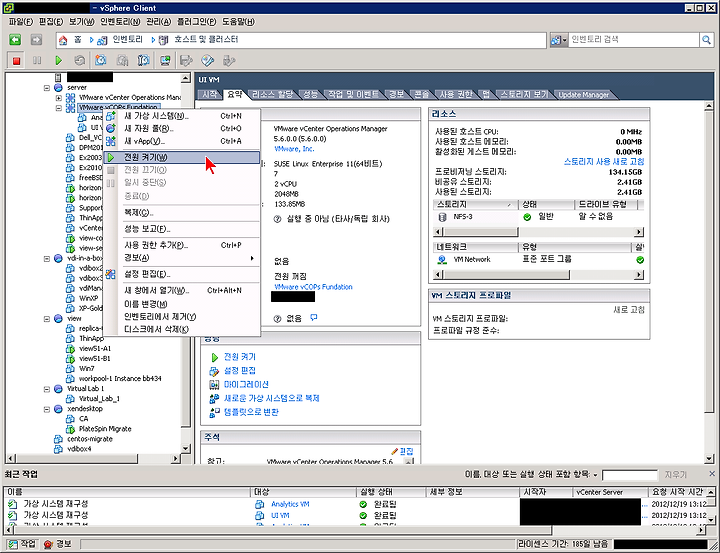Collapse the xendesktop folder node
The height and width of the screenshot is (553, 720).
[47, 409]
